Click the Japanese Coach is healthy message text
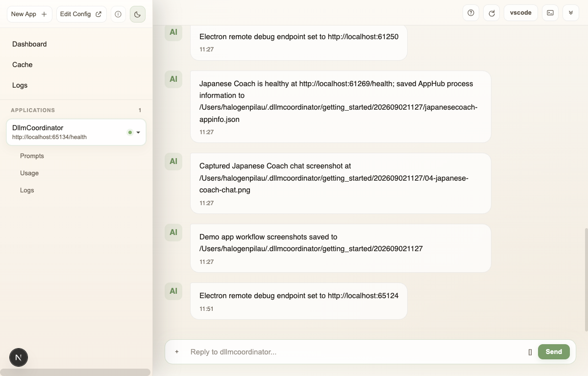Screen dimensions: 588x376 tap(338, 101)
